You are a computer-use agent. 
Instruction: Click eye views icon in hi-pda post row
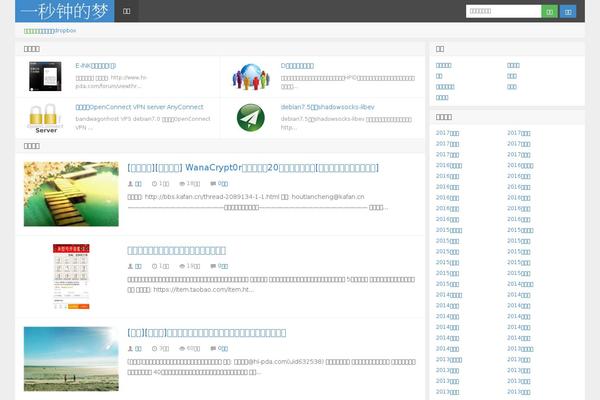(x=182, y=348)
